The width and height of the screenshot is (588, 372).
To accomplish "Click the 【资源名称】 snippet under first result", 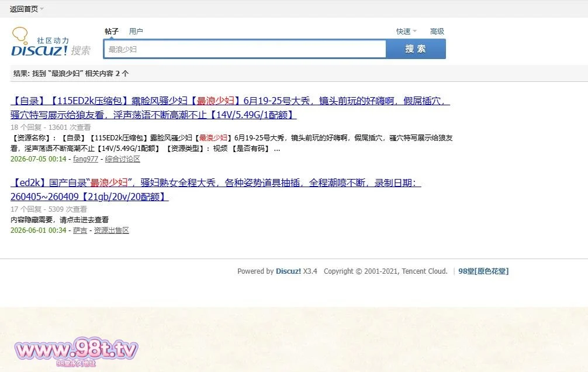I will point(231,143).
